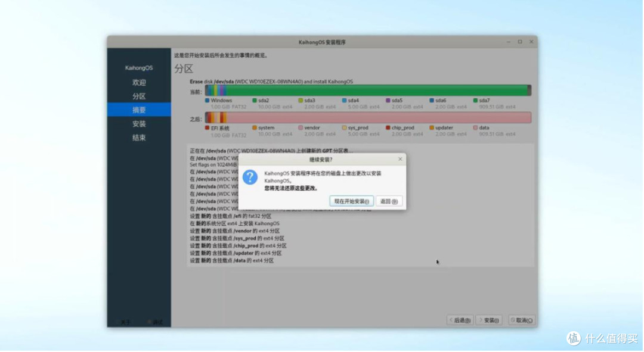The width and height of the screenshot is (644, 352).
Task: Click the data partition legend swatch
Action: click(x=476, y=128)
